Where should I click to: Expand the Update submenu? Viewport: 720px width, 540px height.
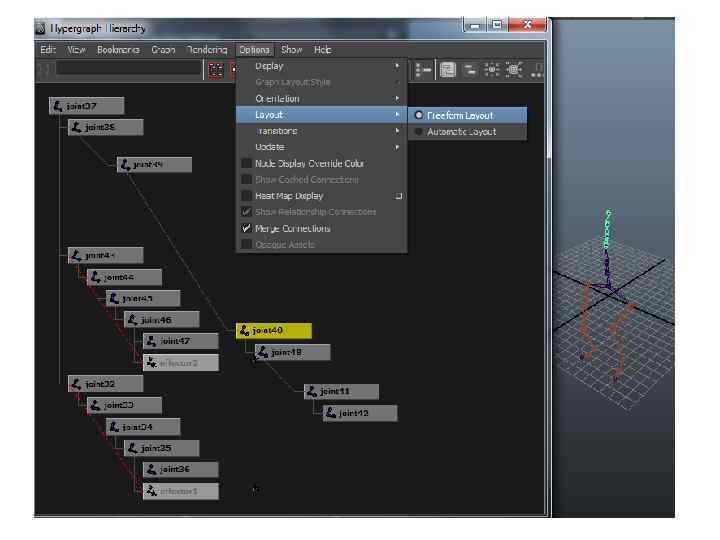point(321,147)
